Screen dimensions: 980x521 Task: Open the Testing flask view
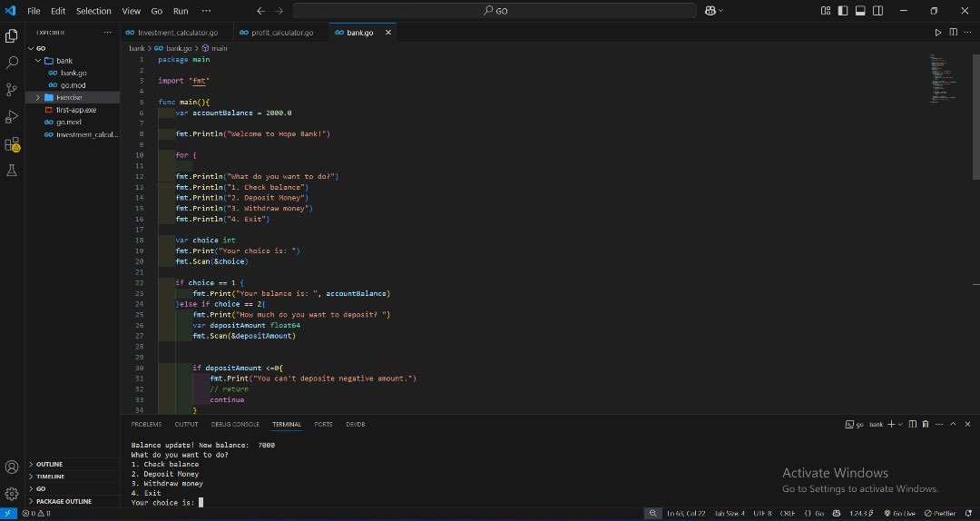[11, 170]
